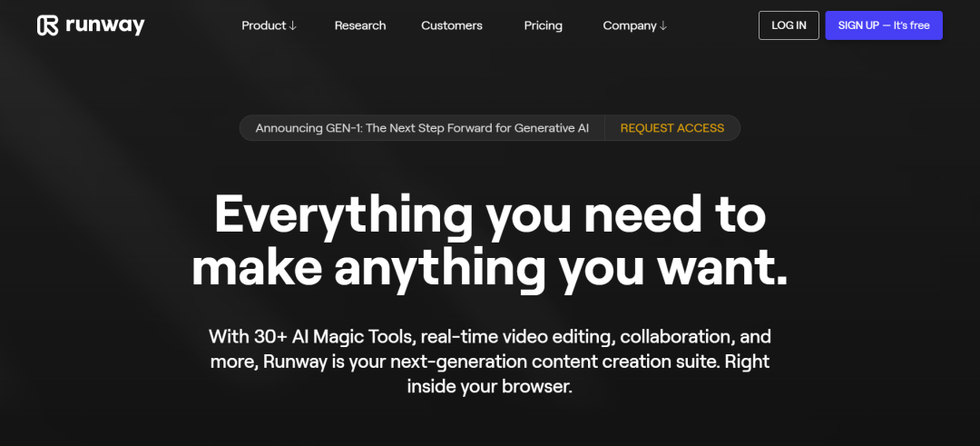The height and width of the screenshot is (446, 980).
Task: Click the 'more, Runway is your next-generation' line
Action: tap(490, 362)
